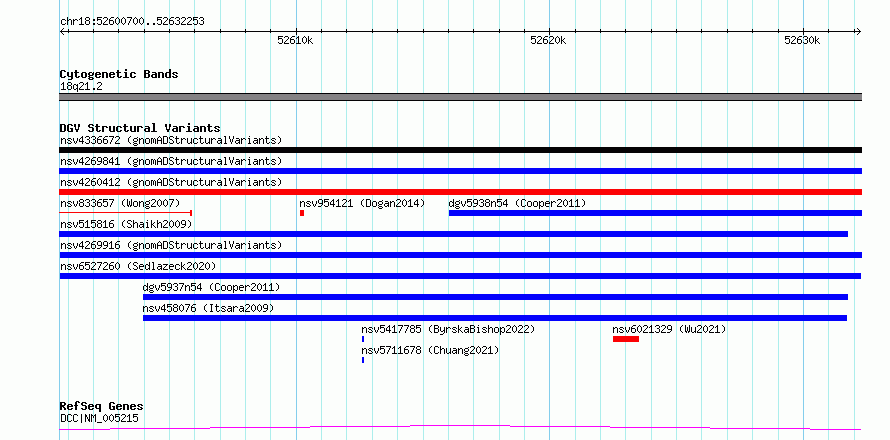Click the nsv4269916 gnomAD label
The height and width of the screenshot is (440, 890).
171,245
